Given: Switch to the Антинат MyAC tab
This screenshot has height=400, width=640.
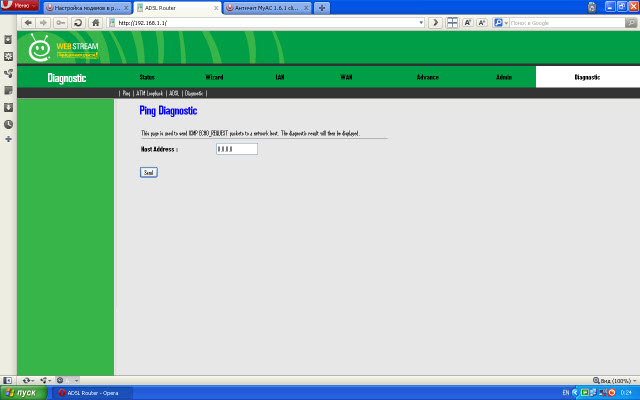Looking at the screenshot, I should [267, 8].
